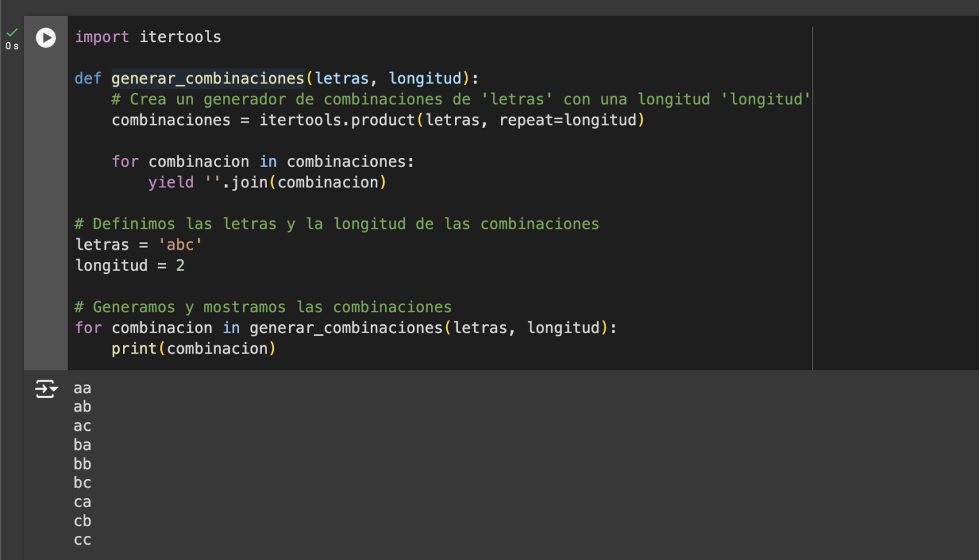
Task: Click the comment defining letras and longitud
Action: tap(337, 224)
